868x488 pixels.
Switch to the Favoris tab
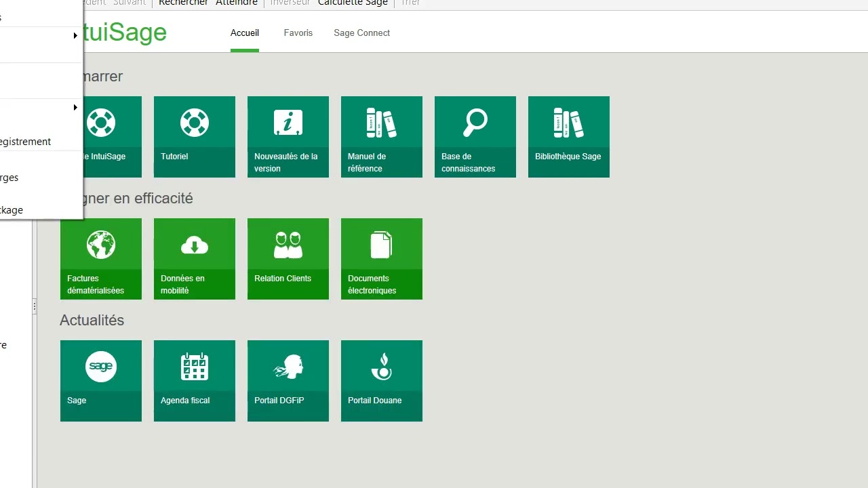tap(298, 33)
